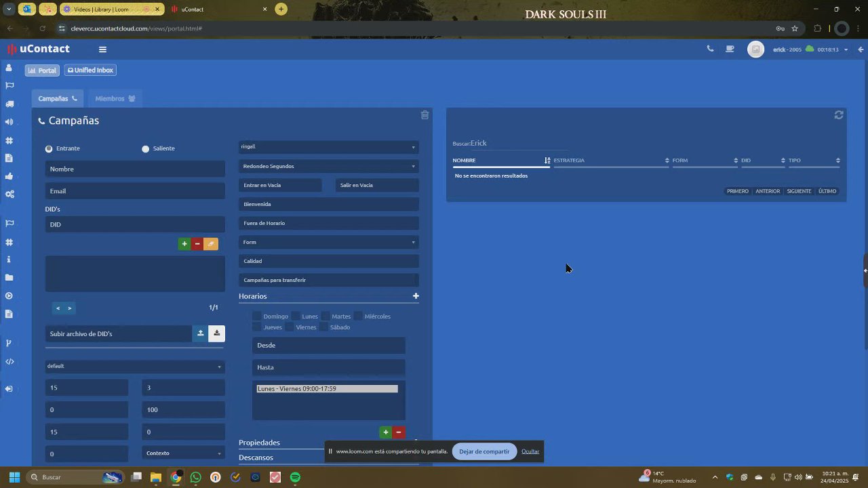The height and width of the screenshot is (488, 868).
Task: Click the logout icon at sidebar bottom
Action: point(9,388)
